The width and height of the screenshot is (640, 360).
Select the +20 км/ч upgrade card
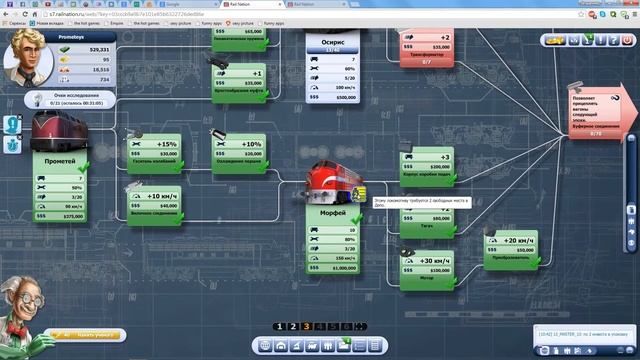pos(511,250)
